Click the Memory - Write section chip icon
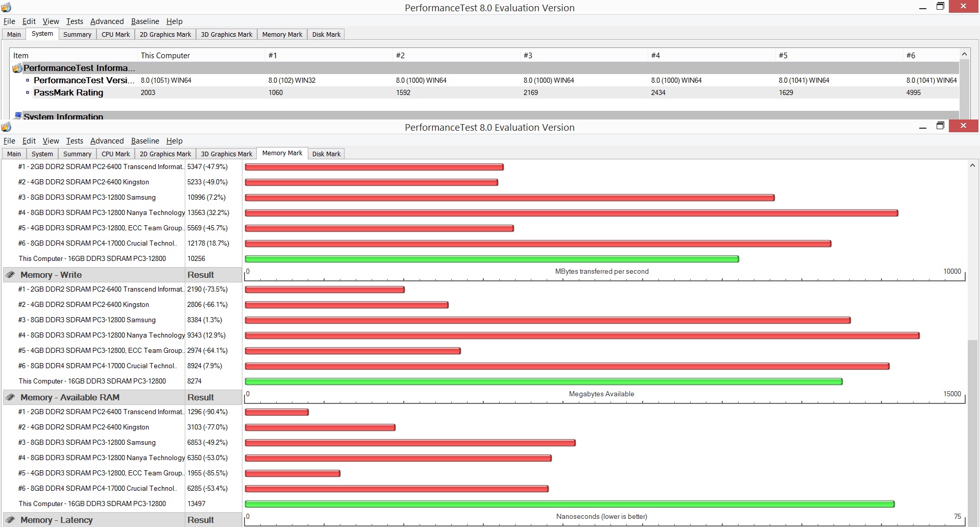This screenshot has height=527, width=980. [x=10, y=275]
